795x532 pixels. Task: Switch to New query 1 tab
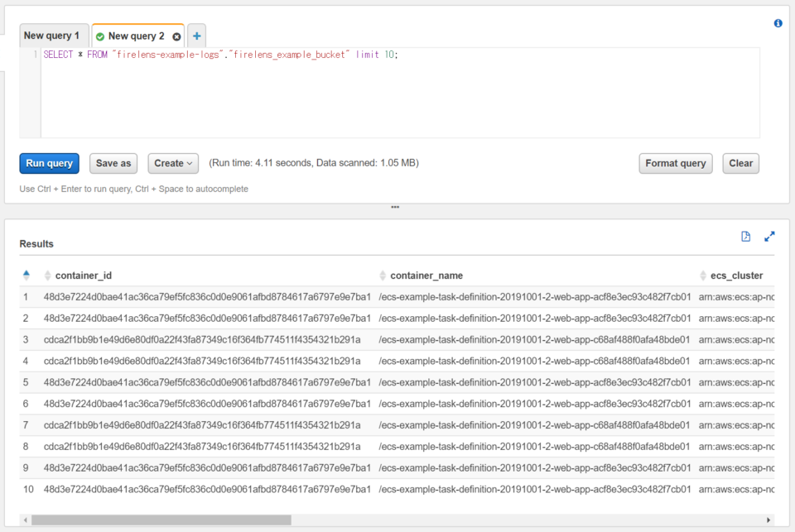coord(52,36)
